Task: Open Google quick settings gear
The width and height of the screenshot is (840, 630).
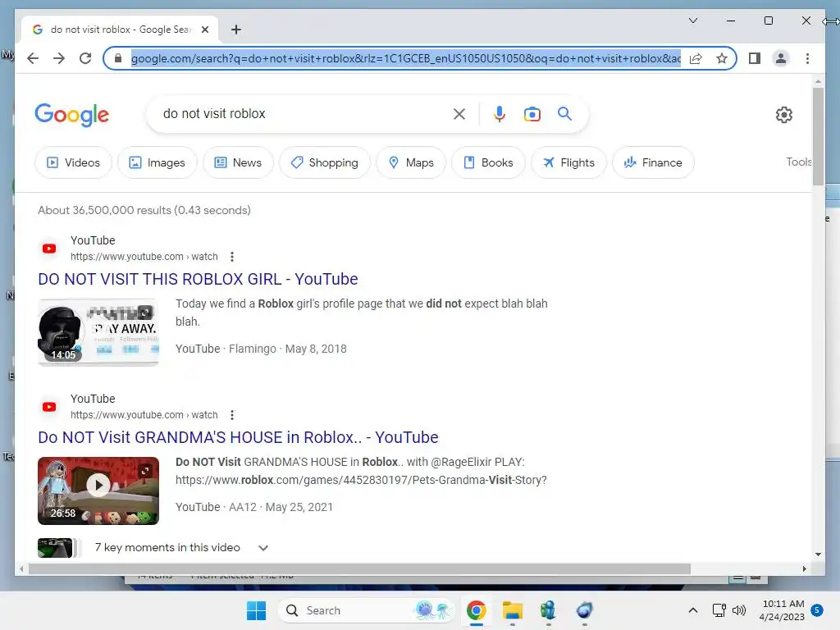Action: (x=783, y=114)
